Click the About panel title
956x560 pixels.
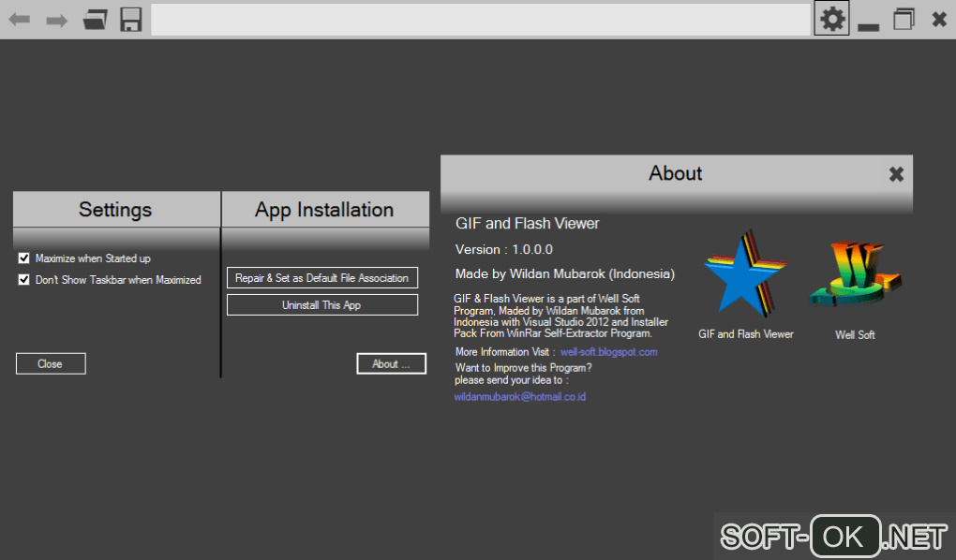675,173
